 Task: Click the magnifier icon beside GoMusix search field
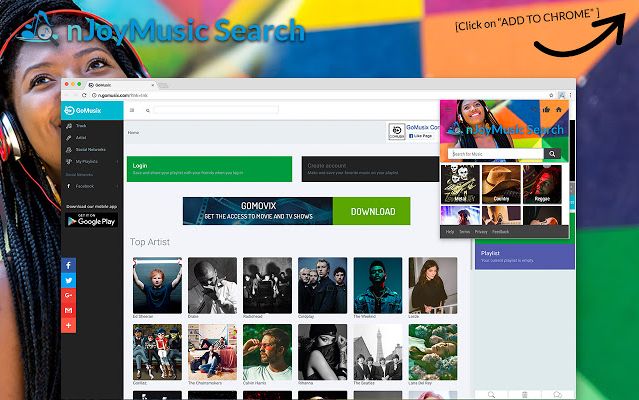(x=148, y=110)
